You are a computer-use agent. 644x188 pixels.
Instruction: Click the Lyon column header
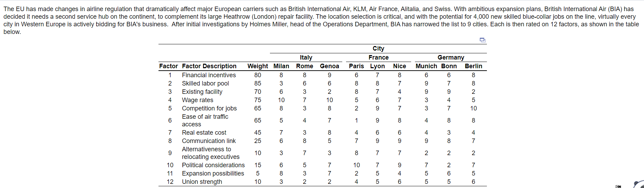pyautogui.click(x=377, y=66)
